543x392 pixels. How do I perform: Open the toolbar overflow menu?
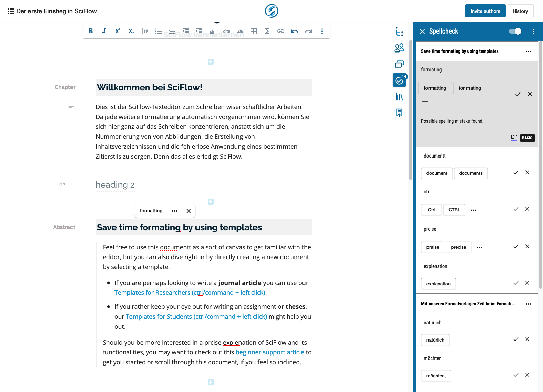322,31
